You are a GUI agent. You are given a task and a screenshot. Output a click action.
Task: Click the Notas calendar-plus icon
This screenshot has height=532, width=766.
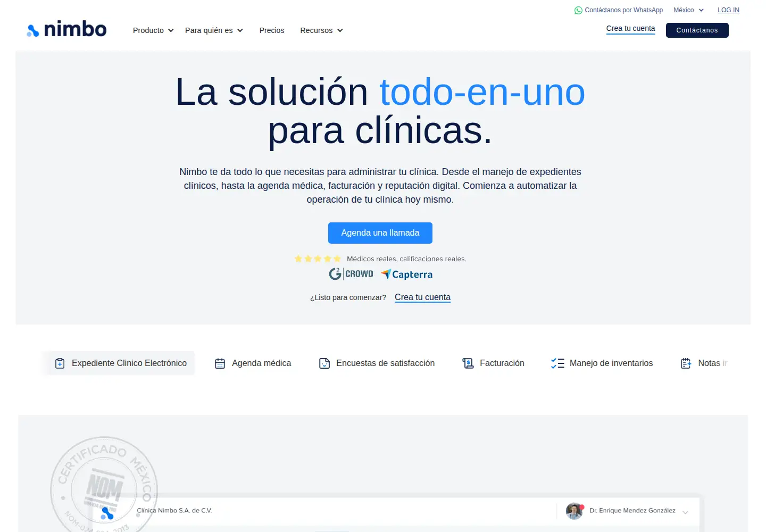pos(686,363)
